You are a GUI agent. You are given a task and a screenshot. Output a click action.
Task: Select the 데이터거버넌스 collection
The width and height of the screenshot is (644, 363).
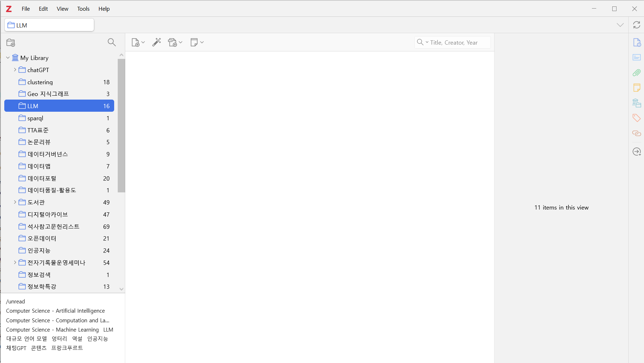click(x=59, y=154)
